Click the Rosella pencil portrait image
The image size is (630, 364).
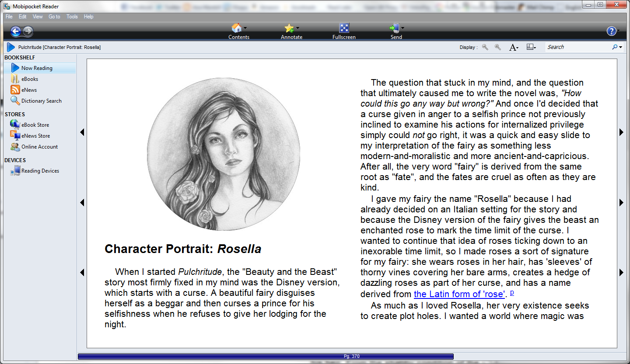(224, 154)
